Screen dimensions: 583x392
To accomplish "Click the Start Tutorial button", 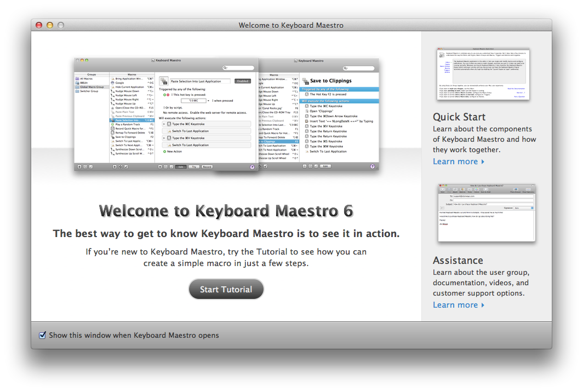I will tap(226, 289).
